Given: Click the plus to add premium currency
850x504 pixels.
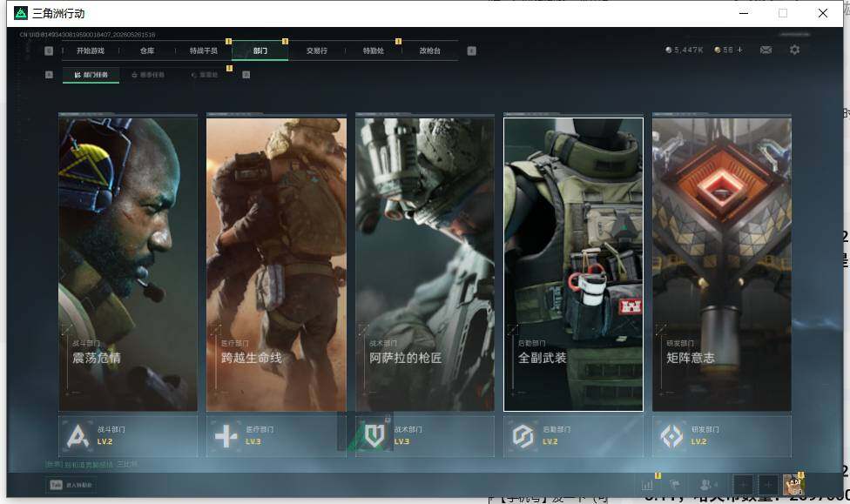Looking at the screenshot, I should (x=739, y=50).
